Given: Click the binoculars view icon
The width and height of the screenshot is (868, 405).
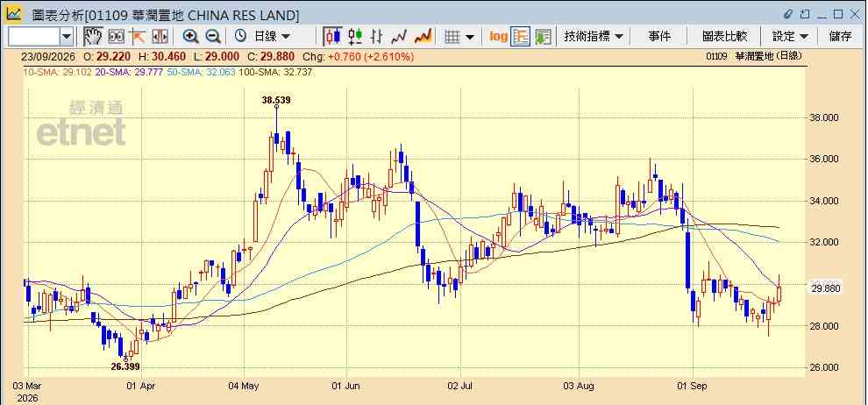Looking at the screenshot, I should click(x=117, y=37).
